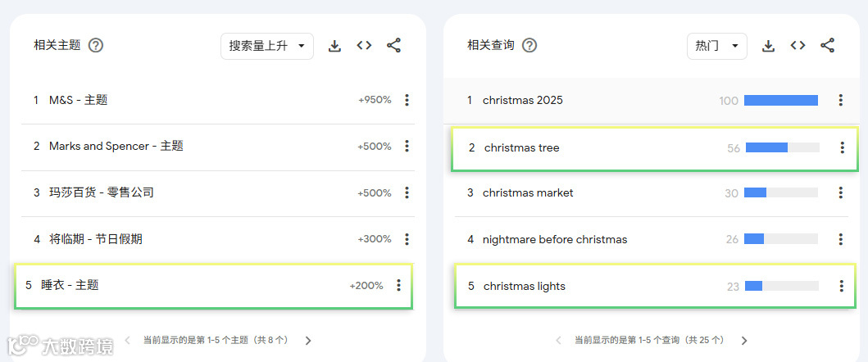Open more options for M&S topic
The height and width of the screenshot is (362, 868).
click(407, 100)
